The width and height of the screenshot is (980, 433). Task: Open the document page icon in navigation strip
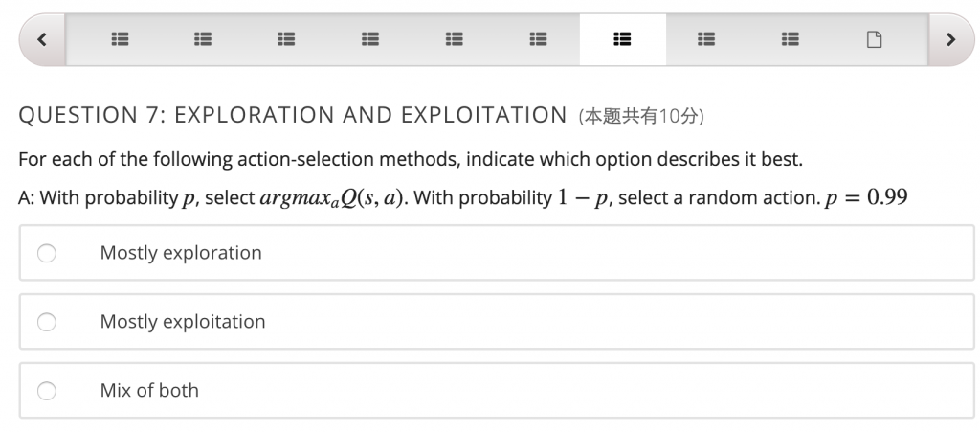click(873, 40)
